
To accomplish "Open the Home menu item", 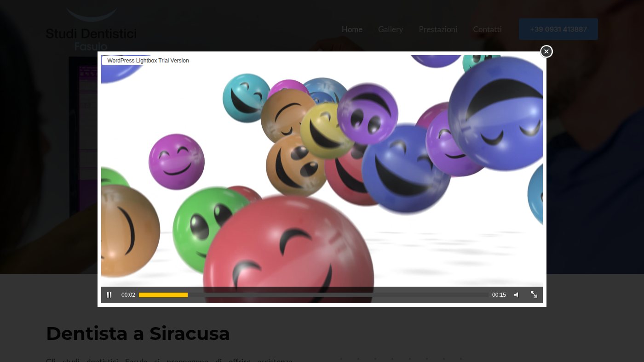I will [x=352, y=29].
